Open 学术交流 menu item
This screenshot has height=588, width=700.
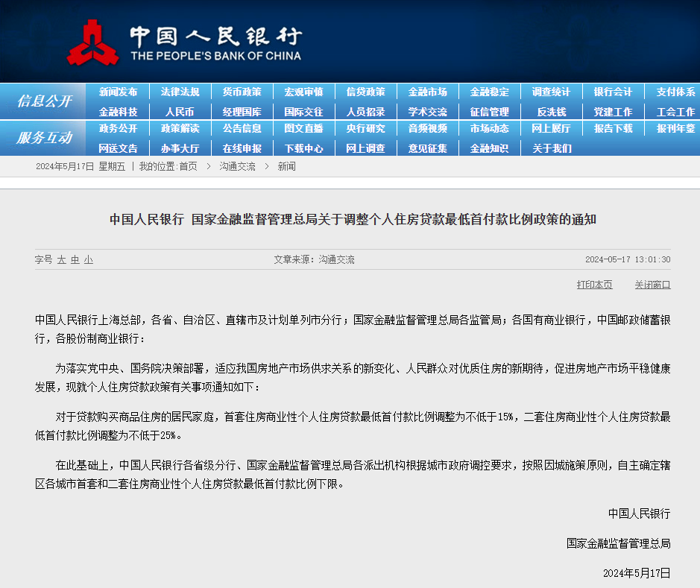(x=428, y=112)
